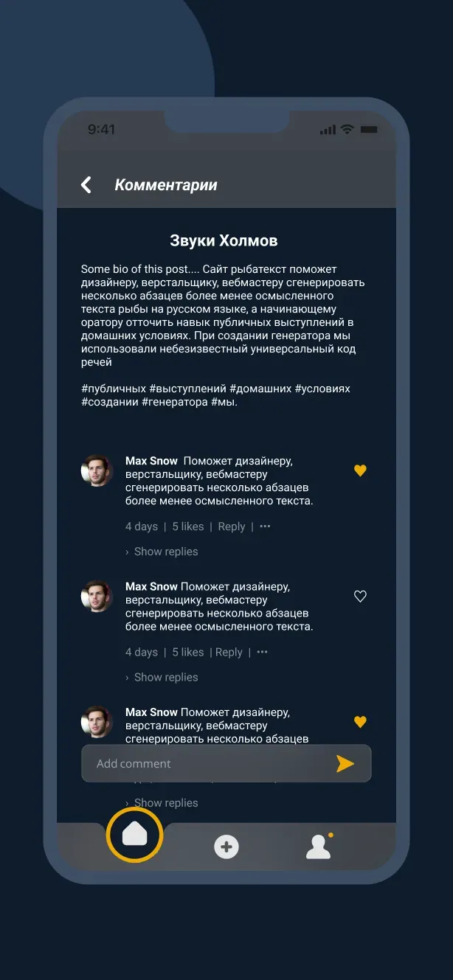The image size is (453, 980).
Task: Open the profile tab with notification dot
Action: [319, 847]
